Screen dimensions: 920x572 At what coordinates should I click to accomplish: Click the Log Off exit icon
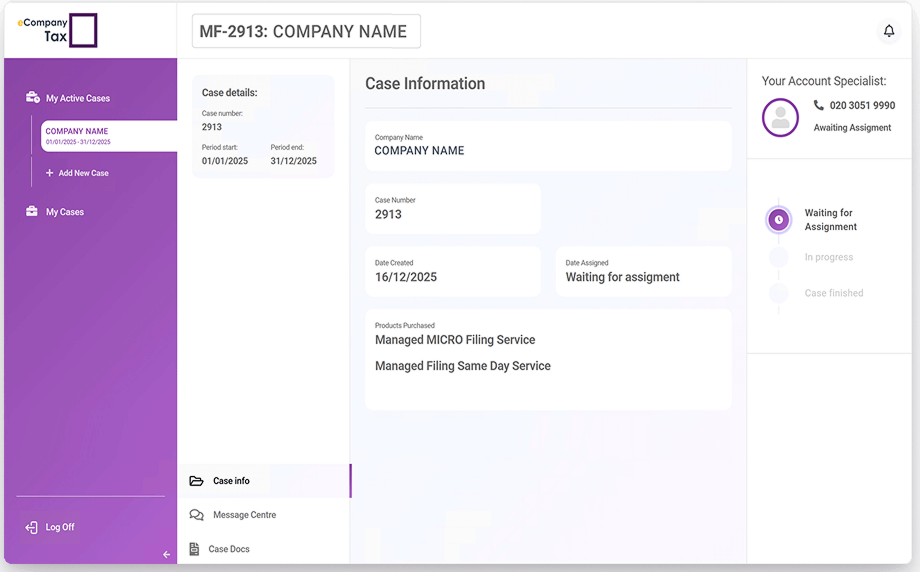(31, 527)
